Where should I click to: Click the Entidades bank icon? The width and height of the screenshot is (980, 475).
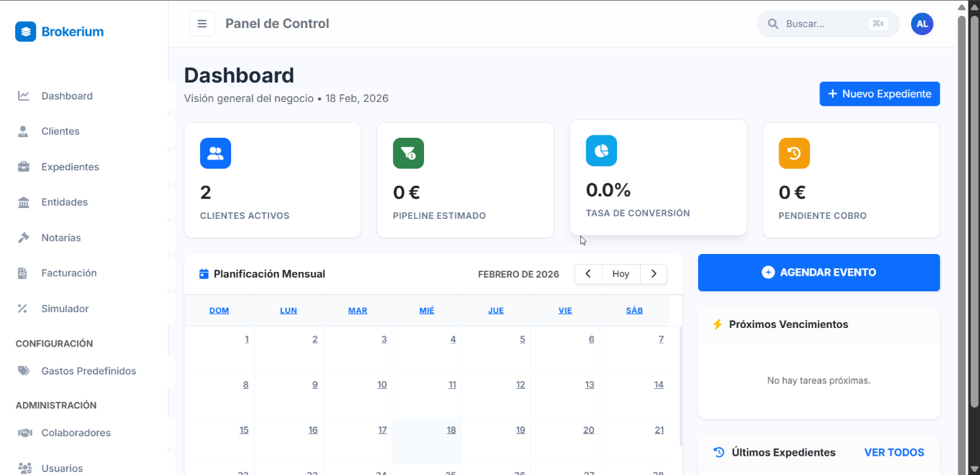24,202
